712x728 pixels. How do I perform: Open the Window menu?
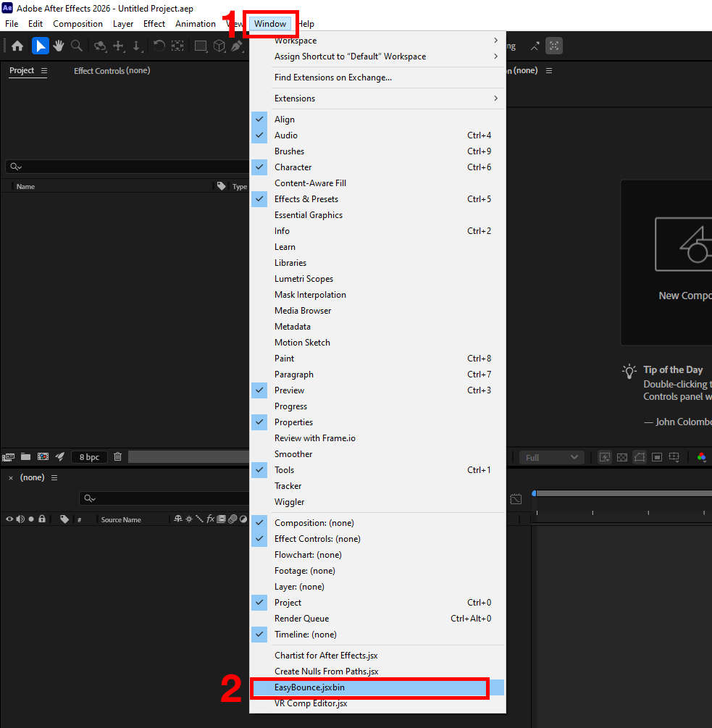coord(270,24)
